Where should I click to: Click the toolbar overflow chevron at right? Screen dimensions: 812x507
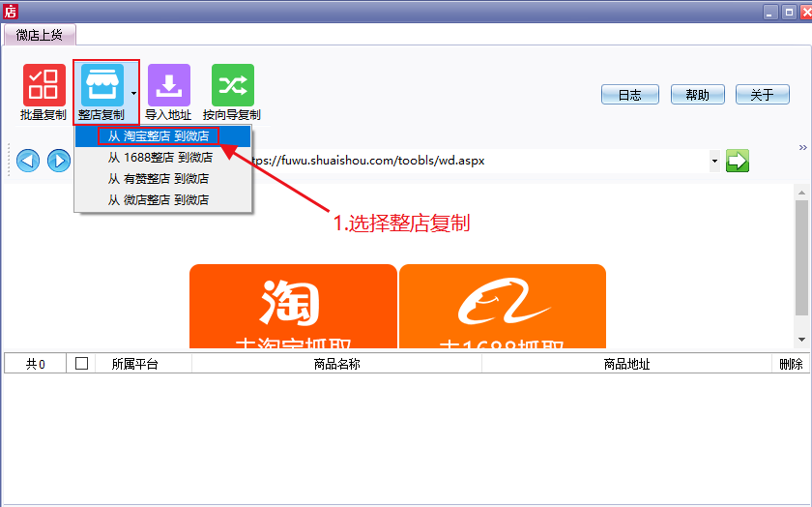pyautogui.click(x=802, y=148)
